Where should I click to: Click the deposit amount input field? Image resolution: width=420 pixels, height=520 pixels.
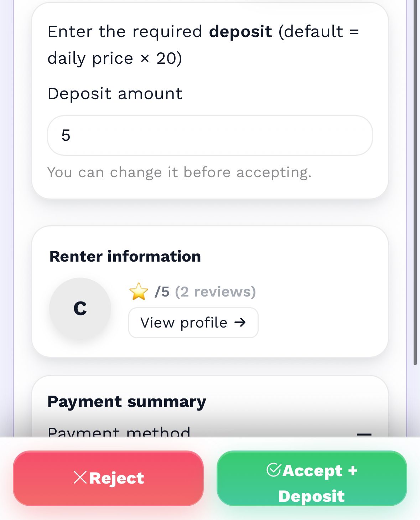pyautogui.click(x=210, y=135)
